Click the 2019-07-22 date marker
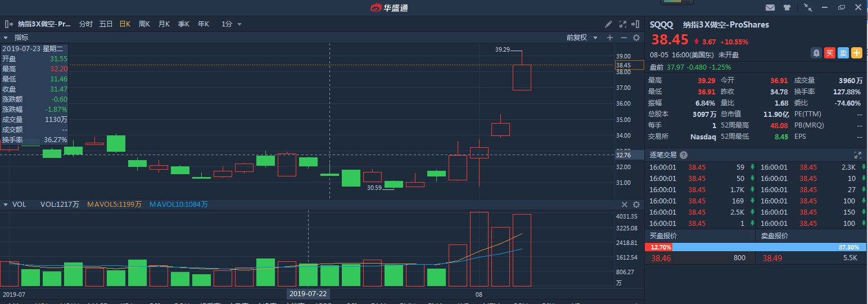Viewport: 868px width, 304px height. coord(308,294)
